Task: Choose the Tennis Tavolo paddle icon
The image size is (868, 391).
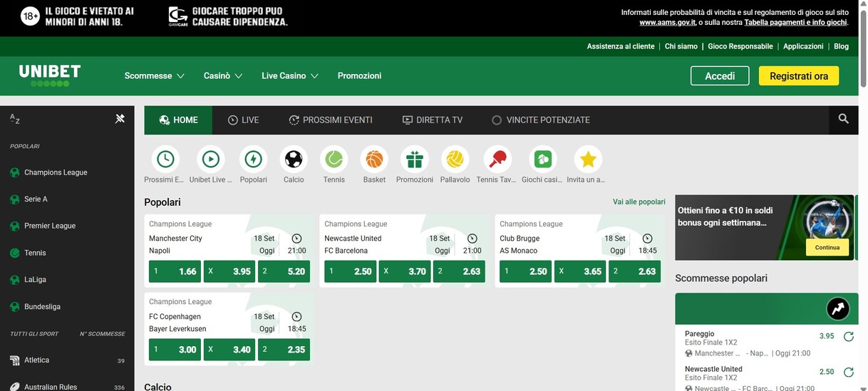Action: [497, 159]
